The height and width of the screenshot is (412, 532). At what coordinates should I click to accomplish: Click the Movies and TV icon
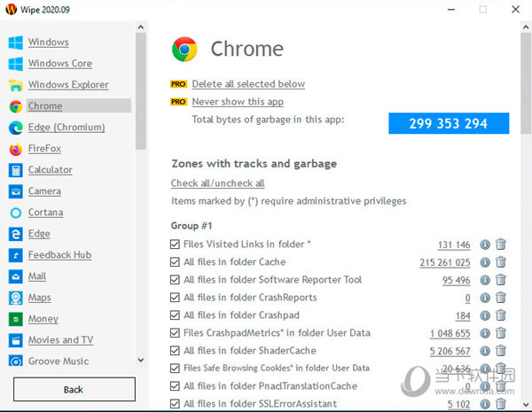[x=16, y=340]
